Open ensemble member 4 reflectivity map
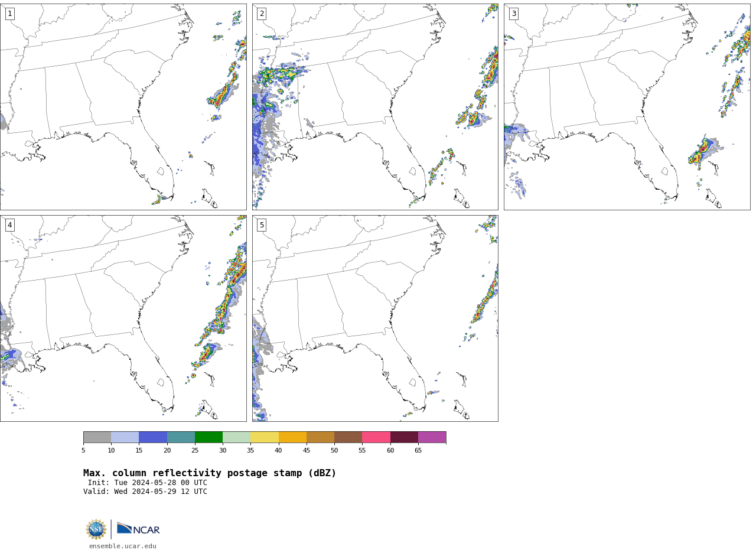The image size is (756, 553). pyautogui.click(x=123, y=318)
